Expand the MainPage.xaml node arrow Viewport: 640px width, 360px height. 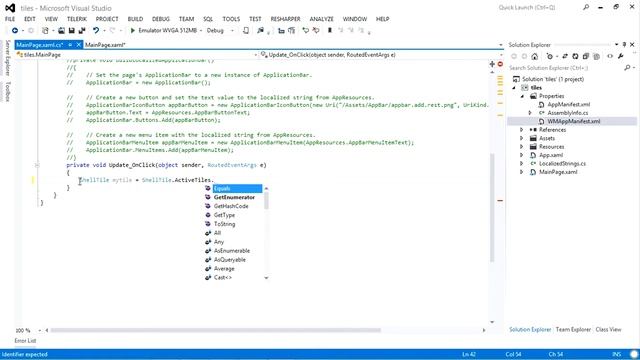click(x=522, y=172)
